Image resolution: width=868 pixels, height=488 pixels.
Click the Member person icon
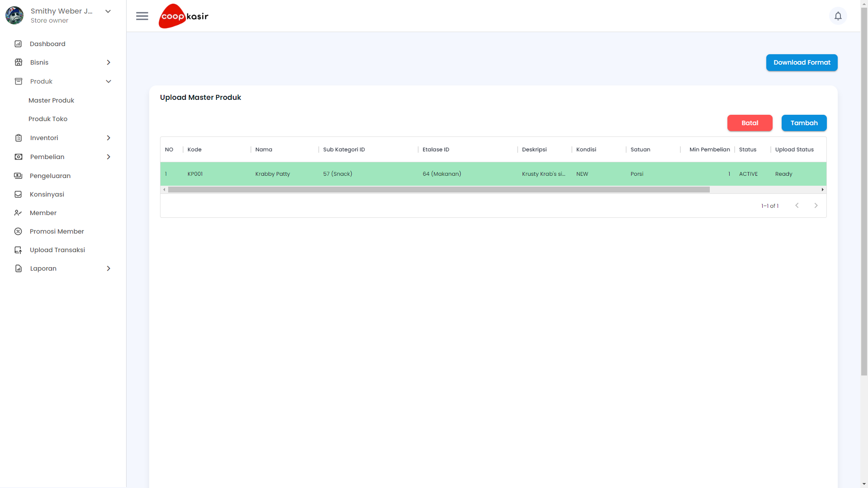click(x=18, y=213)
